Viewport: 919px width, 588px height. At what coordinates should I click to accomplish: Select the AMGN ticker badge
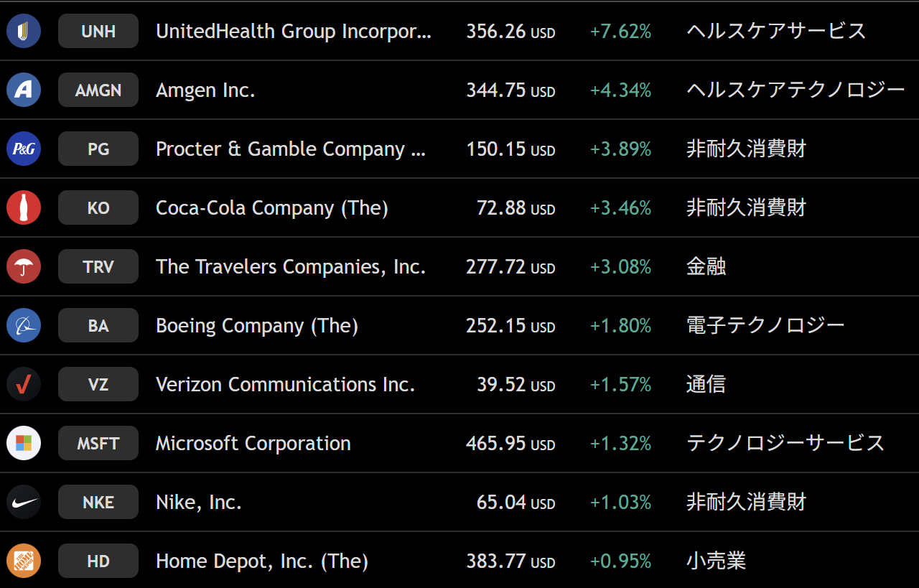[98, 90]
